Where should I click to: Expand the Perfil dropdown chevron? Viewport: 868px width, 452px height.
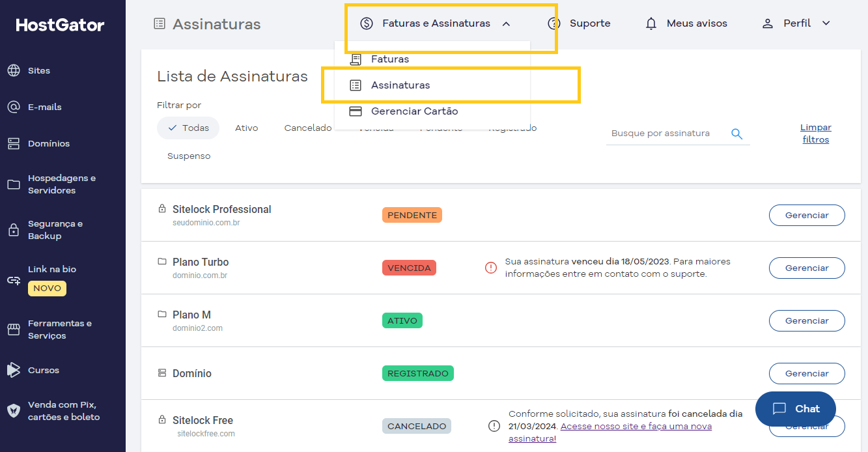[x=826, y=23]
